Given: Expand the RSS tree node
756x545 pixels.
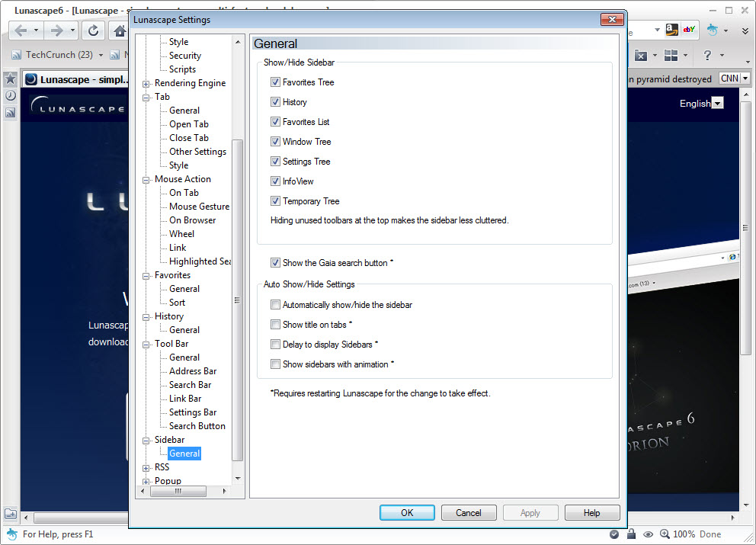Looking at the screenshot, I should pos(146,468).
